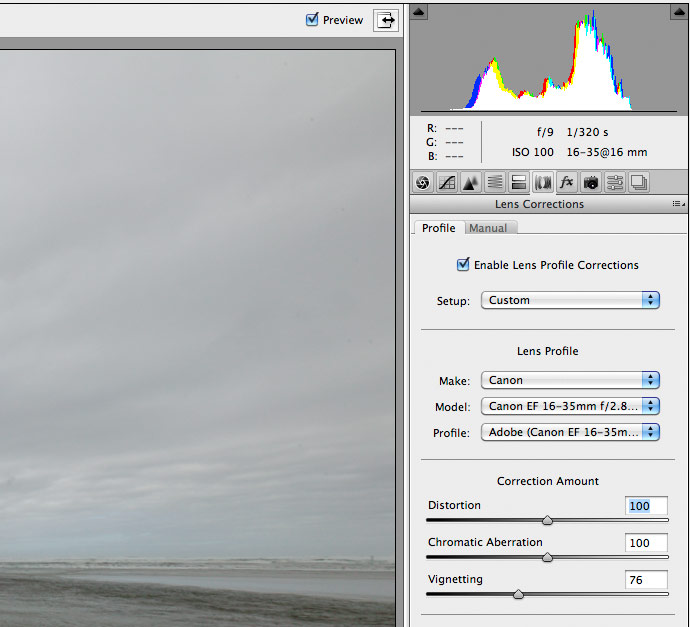Disable Enable Lens Profile Corrections checkbox
The width and height of the screenshot is (690, 627).
(x=463, y=264)
